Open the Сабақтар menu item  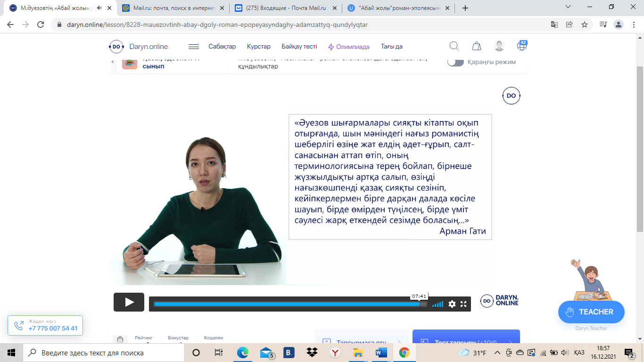[x=222, y=47]
